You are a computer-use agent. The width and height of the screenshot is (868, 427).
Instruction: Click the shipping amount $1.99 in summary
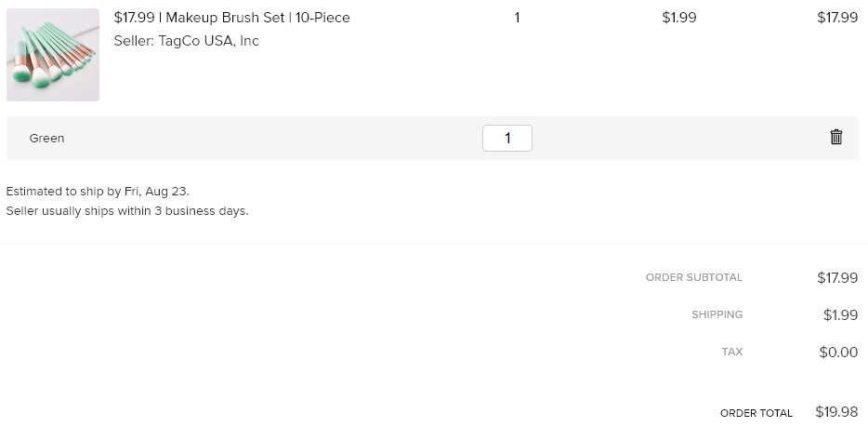[x=840, y=315]
